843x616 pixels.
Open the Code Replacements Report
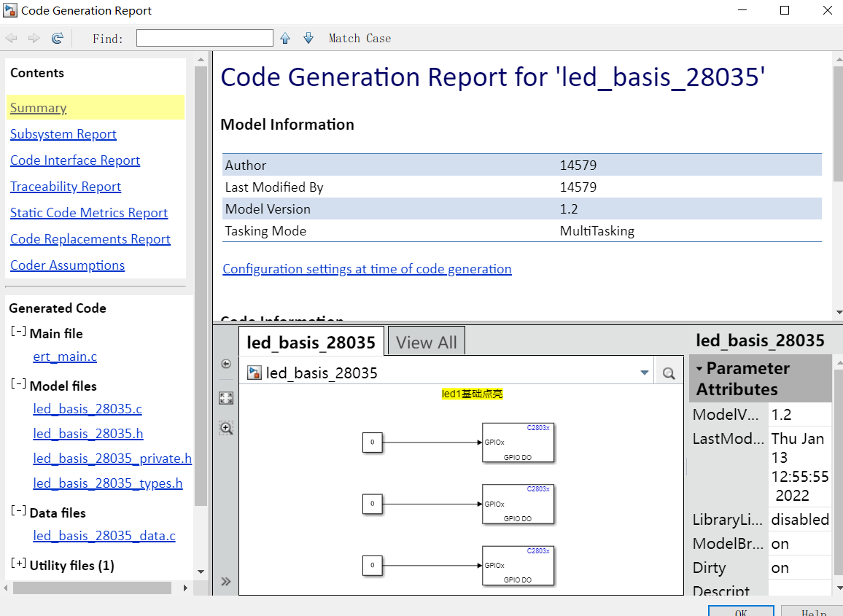coord(90,239)
